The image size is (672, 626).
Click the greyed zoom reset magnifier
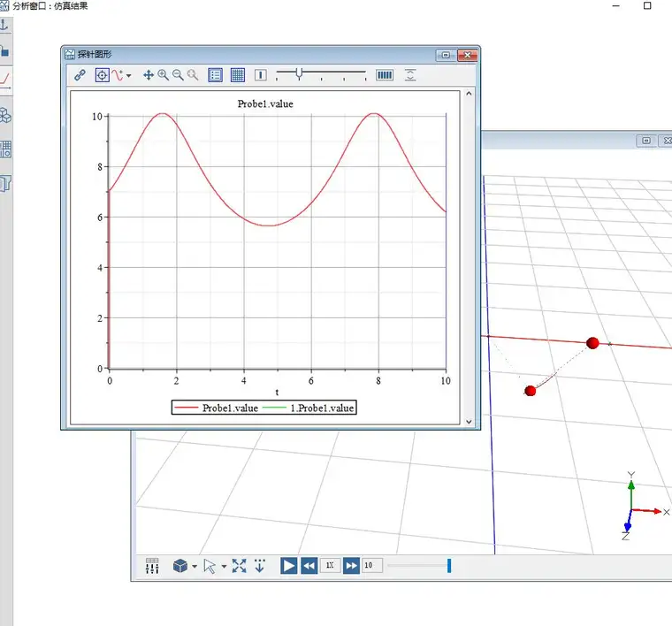click(193, 75)
